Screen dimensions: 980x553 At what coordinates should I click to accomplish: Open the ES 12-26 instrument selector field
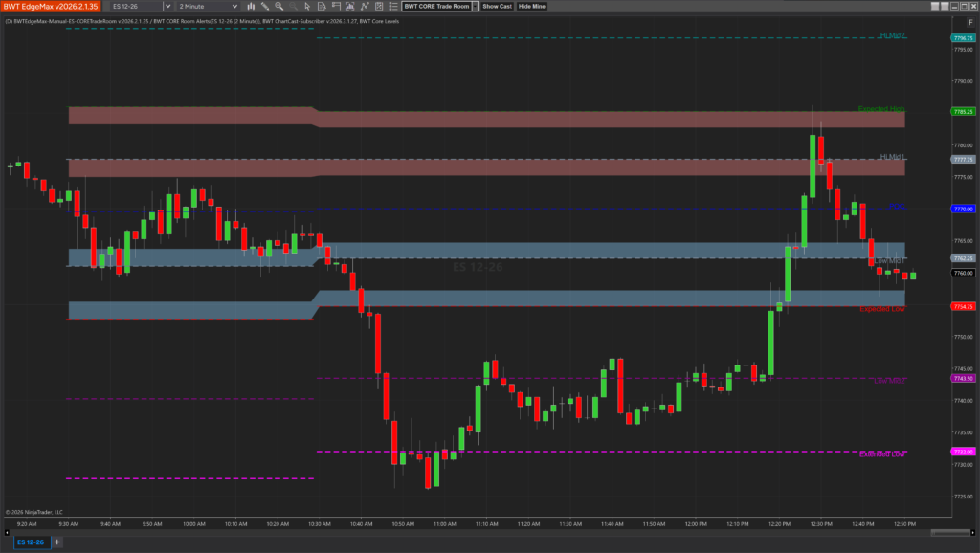tap(136, 7)
